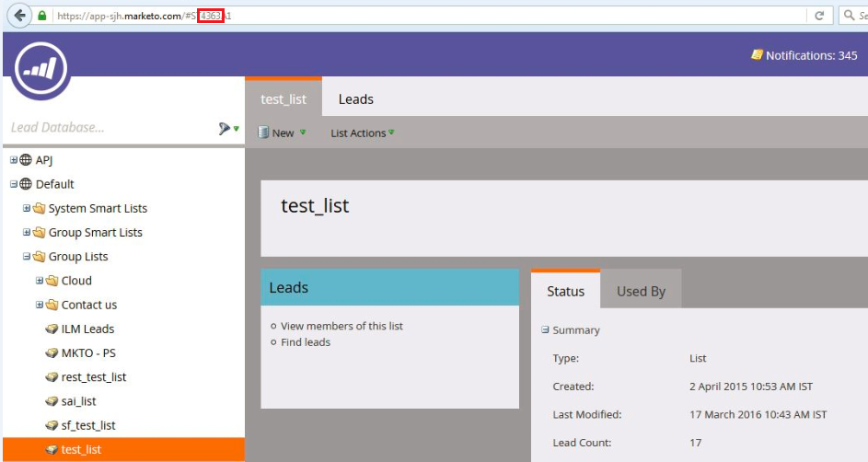
Task: Click the green padlock security icon
Action: click(42, 16)
